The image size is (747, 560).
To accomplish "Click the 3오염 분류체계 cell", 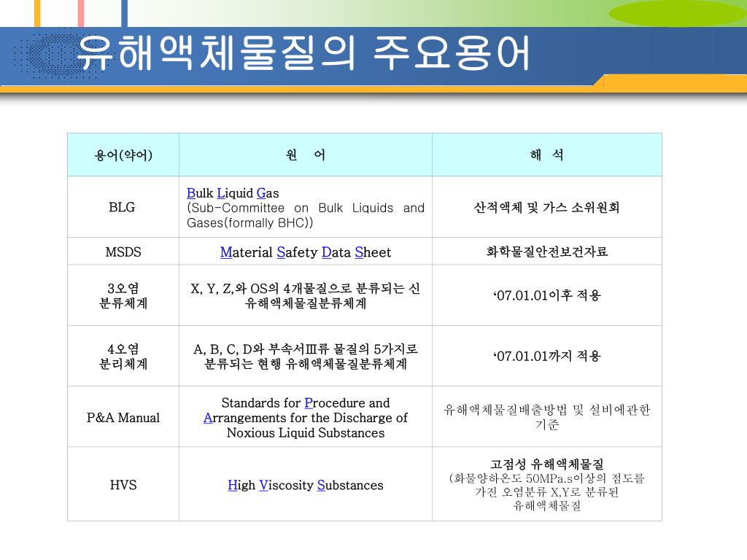I will 123,295.
